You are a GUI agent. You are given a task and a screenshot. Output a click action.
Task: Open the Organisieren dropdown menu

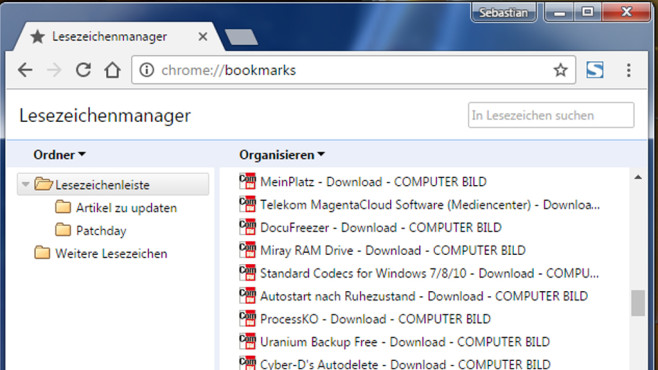tap(282, 155)
